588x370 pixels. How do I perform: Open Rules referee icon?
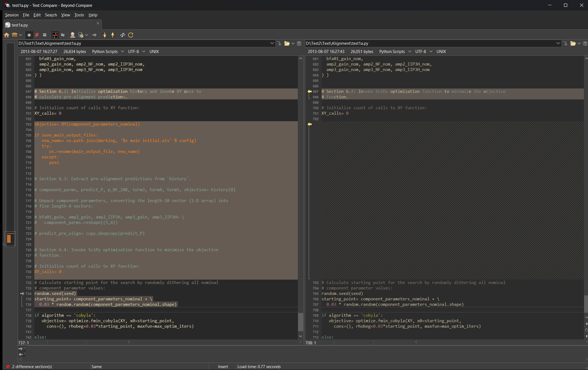pos(73,35)
